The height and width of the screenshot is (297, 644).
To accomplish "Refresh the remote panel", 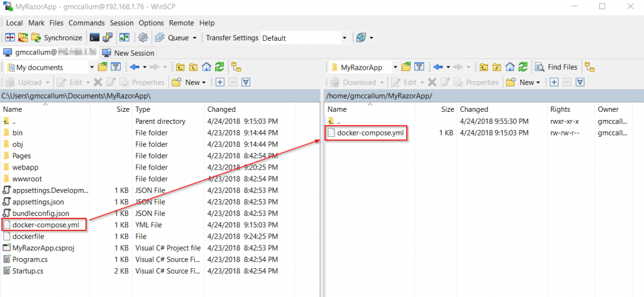I will [523, 67].
